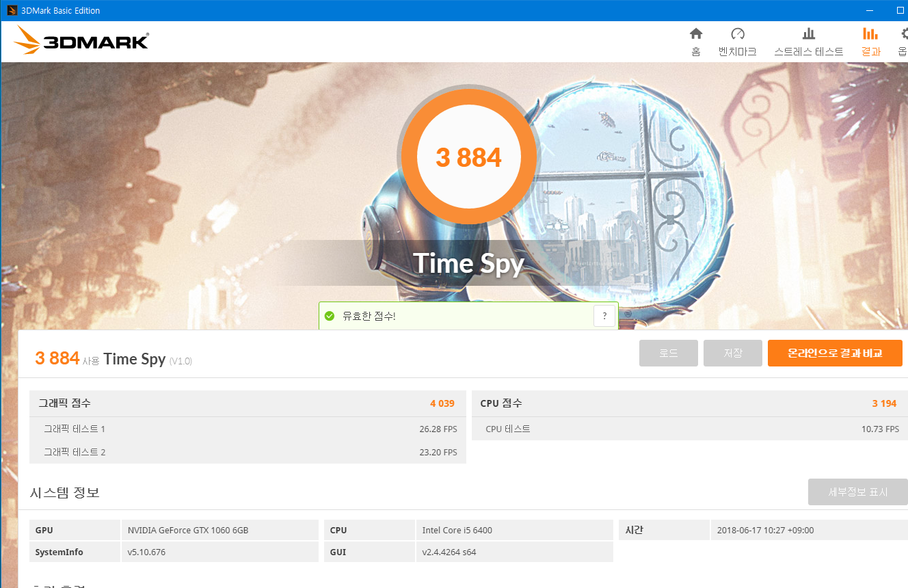Click Show Details (세부정보 표시) button
Image resolution: width=908 pixels, height=588 pixels.
[x=858, y=492]
